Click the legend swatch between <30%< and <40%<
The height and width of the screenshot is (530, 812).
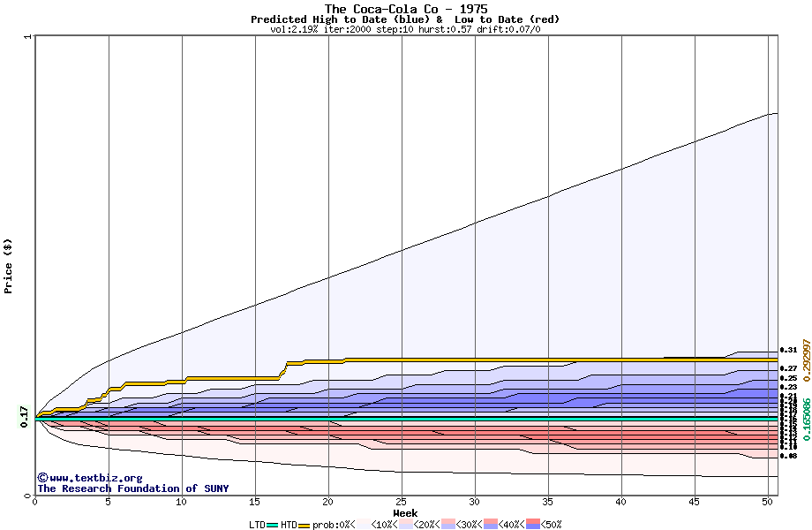[x=491, y=525]
